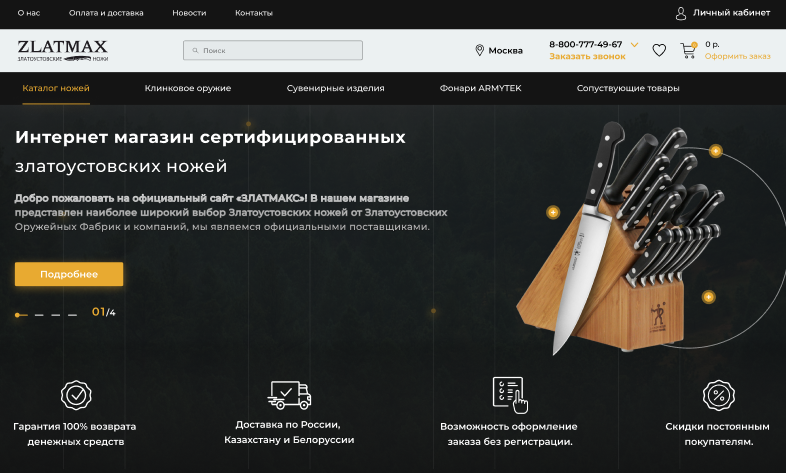The image size is (786, 473).
Task: Click the money-back guarantee badge icon
Action: click(x=76, y=395)
